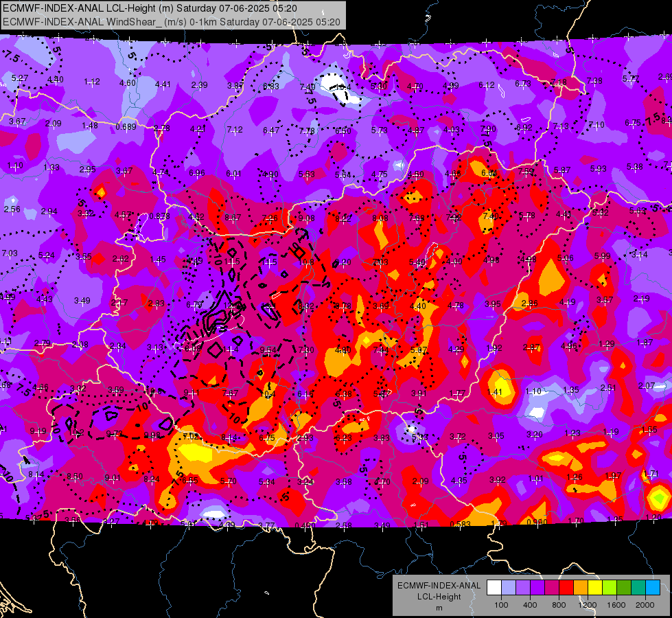Select the blue legend swatch
Viewport: 672px width, 618px height.
click(x=653, y=588)
